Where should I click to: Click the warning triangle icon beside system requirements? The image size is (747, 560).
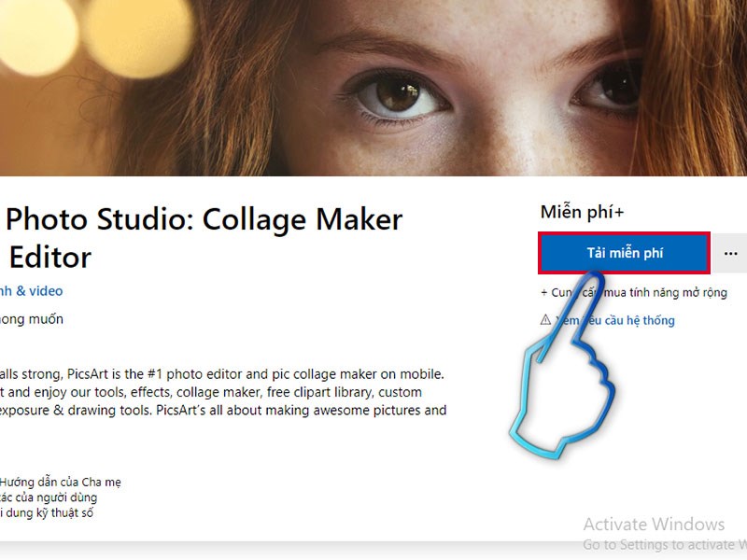point(546,320)
